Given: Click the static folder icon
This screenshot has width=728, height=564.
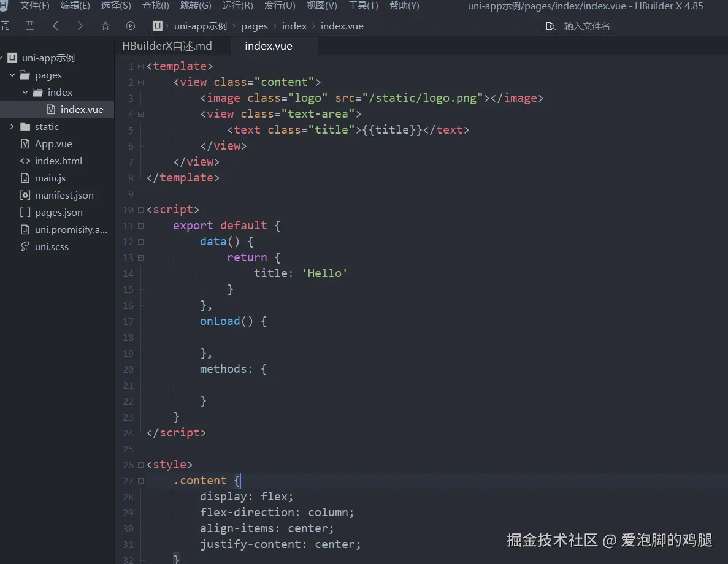Looking at the screenshot, I should 25,127.
